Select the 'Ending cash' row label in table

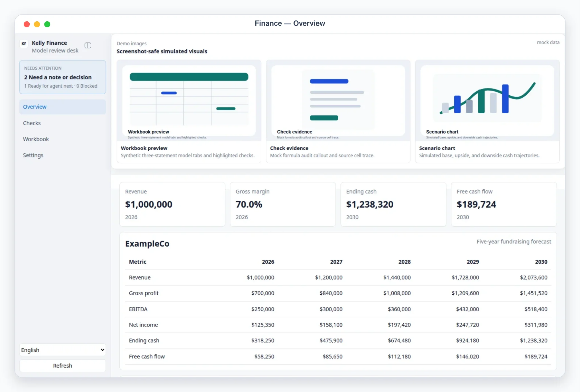(x=144, y=341)
